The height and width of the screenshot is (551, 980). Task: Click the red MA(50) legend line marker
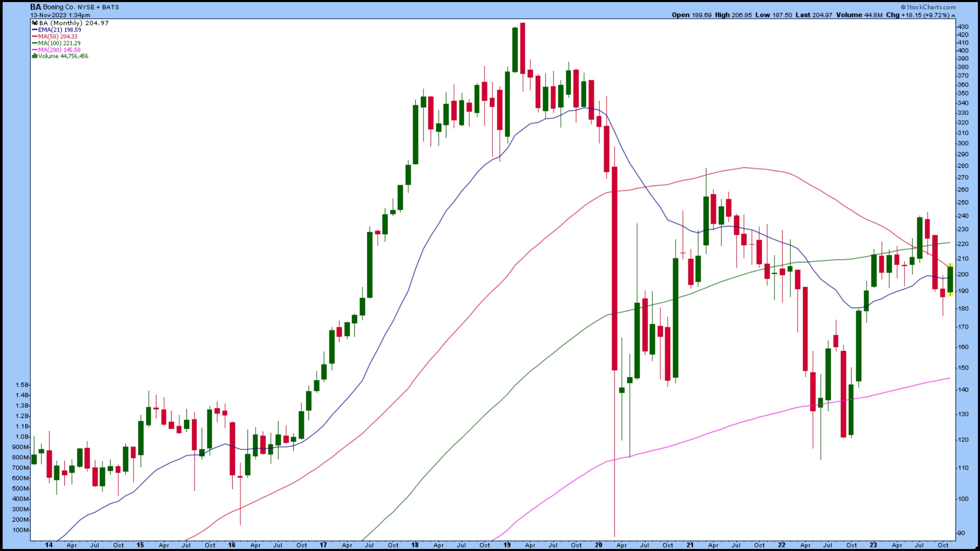[35, 37]
